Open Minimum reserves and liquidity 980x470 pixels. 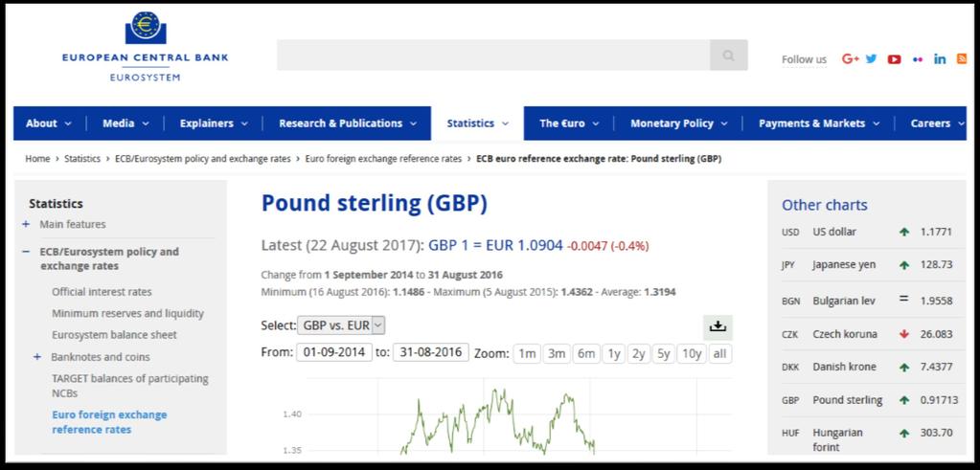tap(127, 313)
